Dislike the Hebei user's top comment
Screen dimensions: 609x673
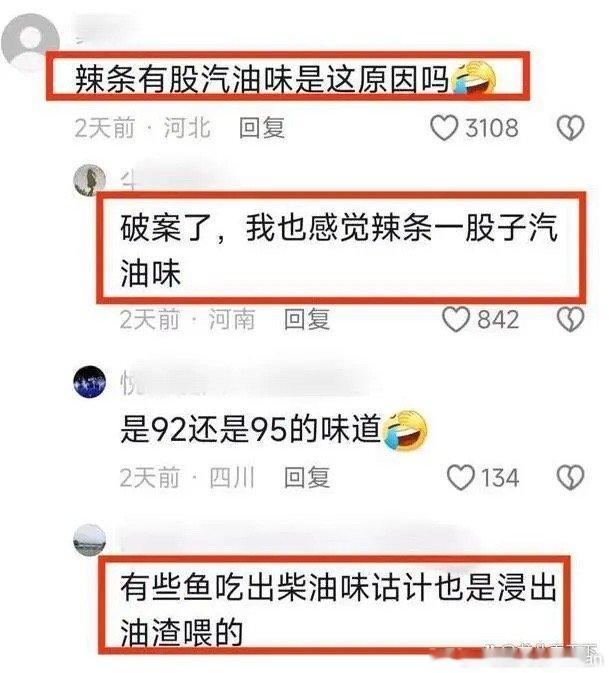[570, 128]
